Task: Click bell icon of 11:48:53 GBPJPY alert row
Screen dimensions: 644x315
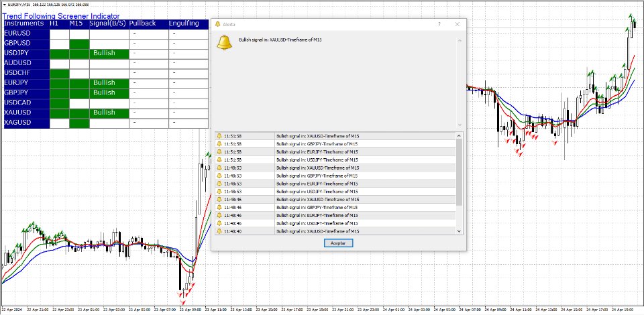Action: [219, 176]
